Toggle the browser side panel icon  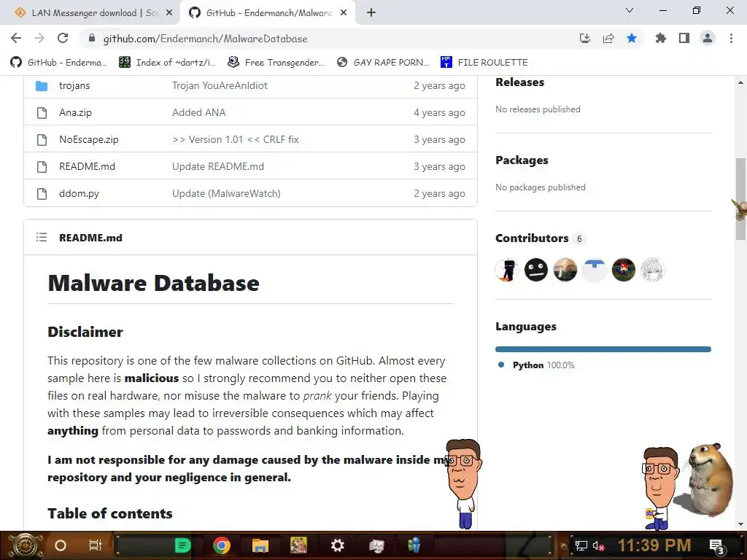click(x=684, y=38)
